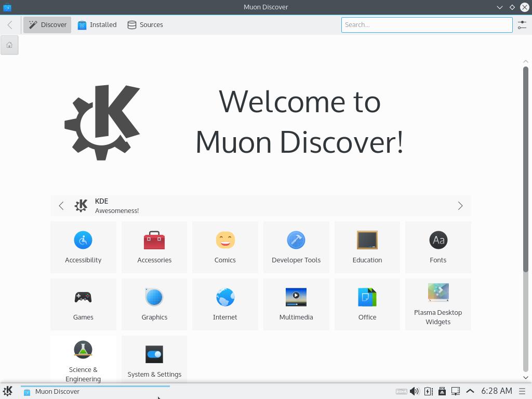Open the display network tray icon
The image size is (532, 399).
456,391
